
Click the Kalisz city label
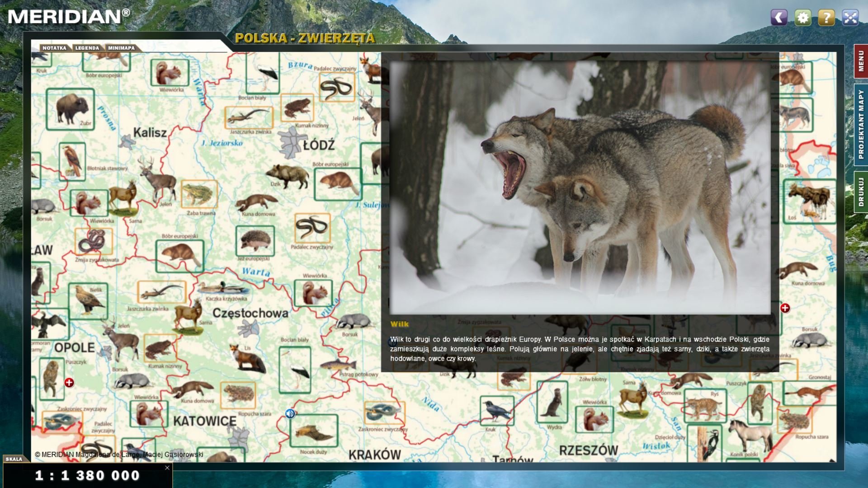(x=150, y=132)
